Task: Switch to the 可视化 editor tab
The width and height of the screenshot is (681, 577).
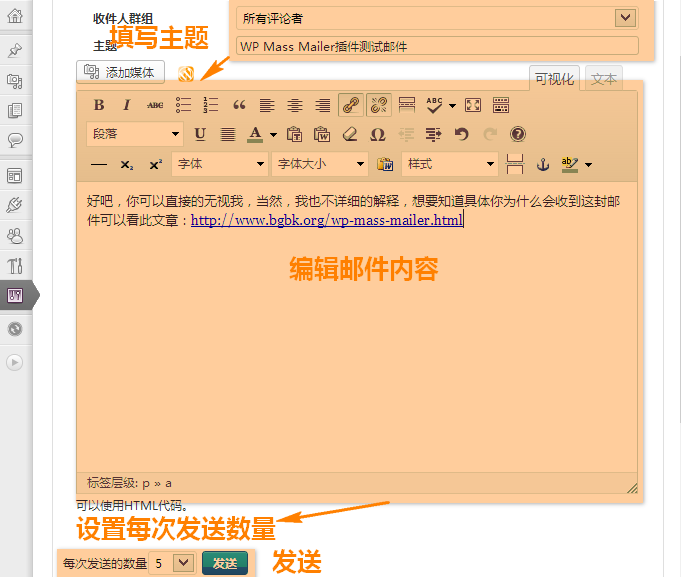Action: (554, 79)
